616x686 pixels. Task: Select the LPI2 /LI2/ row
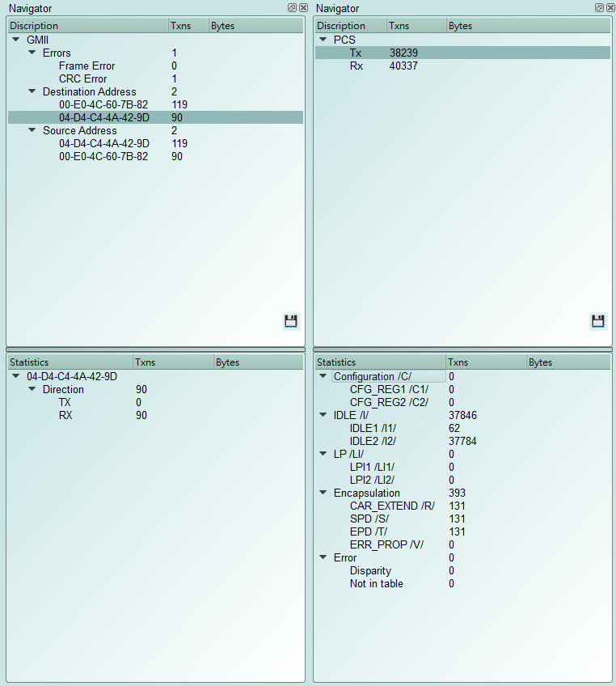coord(462,480)
